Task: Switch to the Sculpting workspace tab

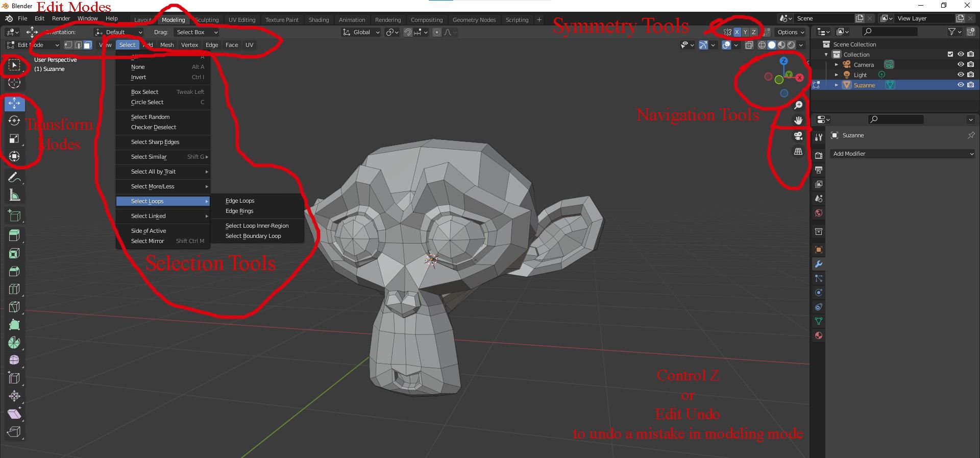Action: coord(207,20)
